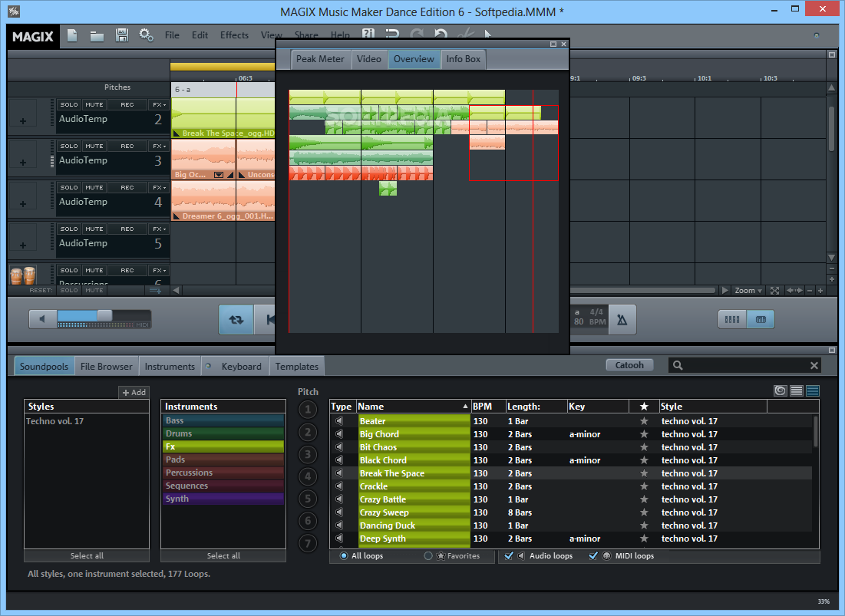Expand the plus button on AudioTemp 4
The width and height of the screenshot is (845, 616).
click(x=22, y=203)
